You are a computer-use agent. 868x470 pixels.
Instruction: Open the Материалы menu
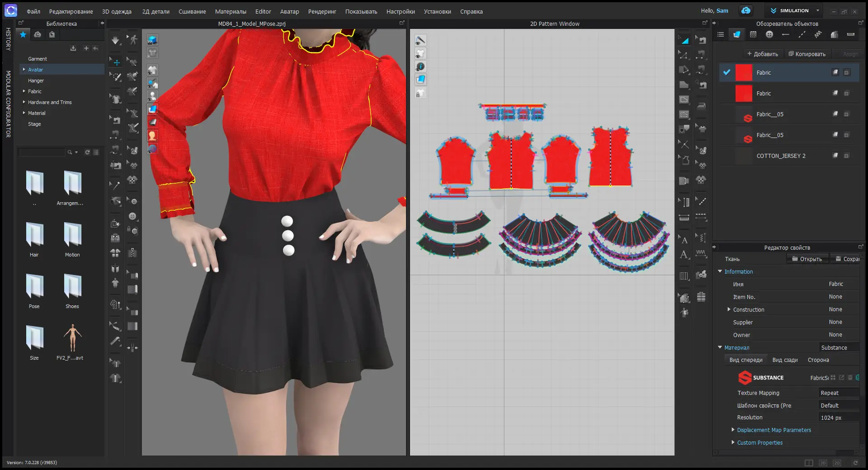click(231, 11)
